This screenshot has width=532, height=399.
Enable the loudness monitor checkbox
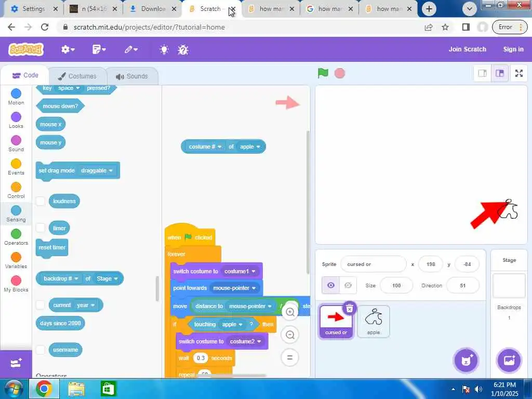coord(41,201)
